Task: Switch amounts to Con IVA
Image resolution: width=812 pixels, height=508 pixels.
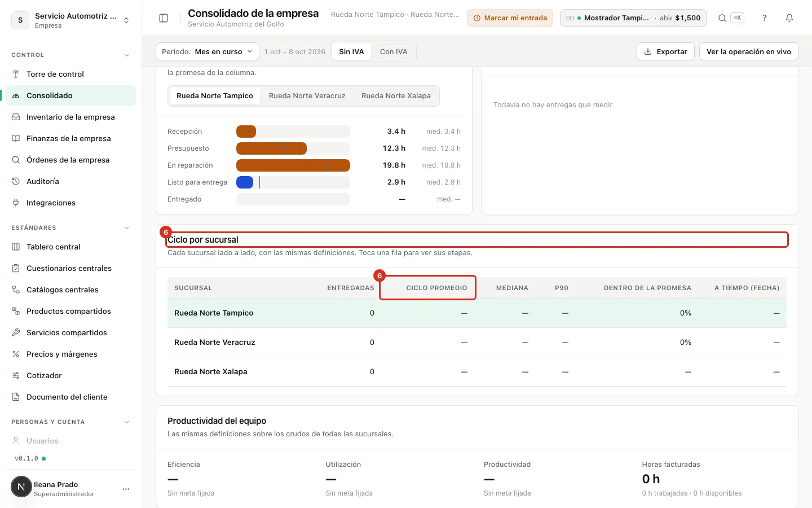Action: [x=394, y=51]
